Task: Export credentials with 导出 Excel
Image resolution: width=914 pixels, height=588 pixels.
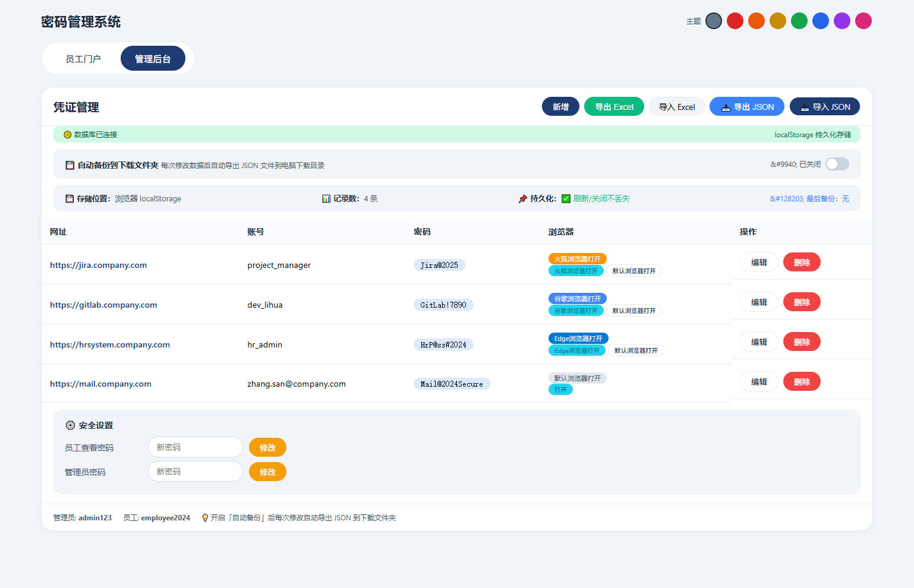Action: [x=614, y=107]
